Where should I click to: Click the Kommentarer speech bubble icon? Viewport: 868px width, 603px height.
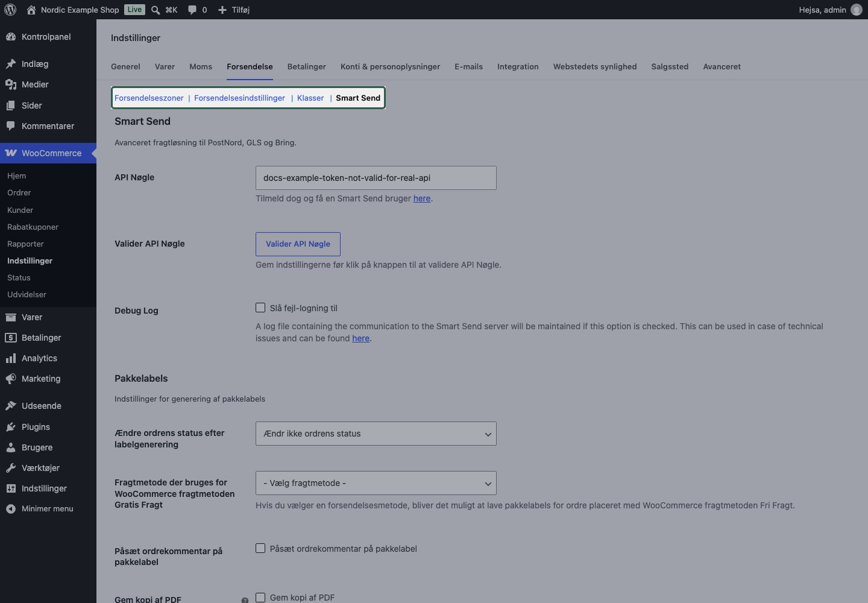[11, 126]
